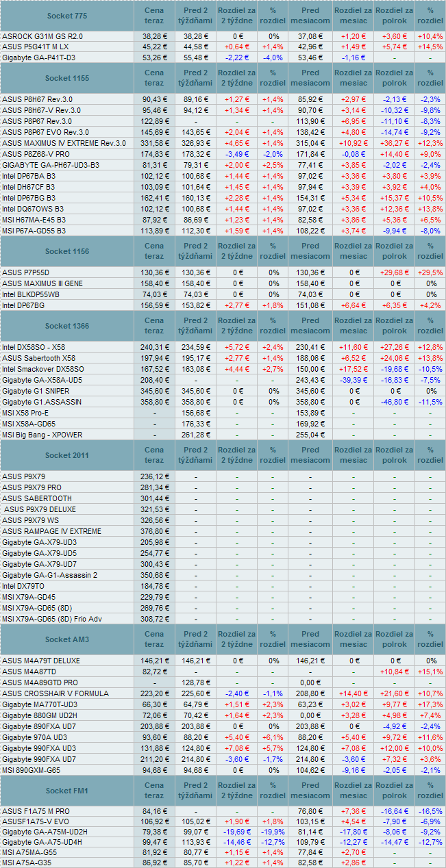Click Gigabyte G1 SNIPER row name
Image resolution: width=446 pixels, height=868 pixels.
pos(35,391)
